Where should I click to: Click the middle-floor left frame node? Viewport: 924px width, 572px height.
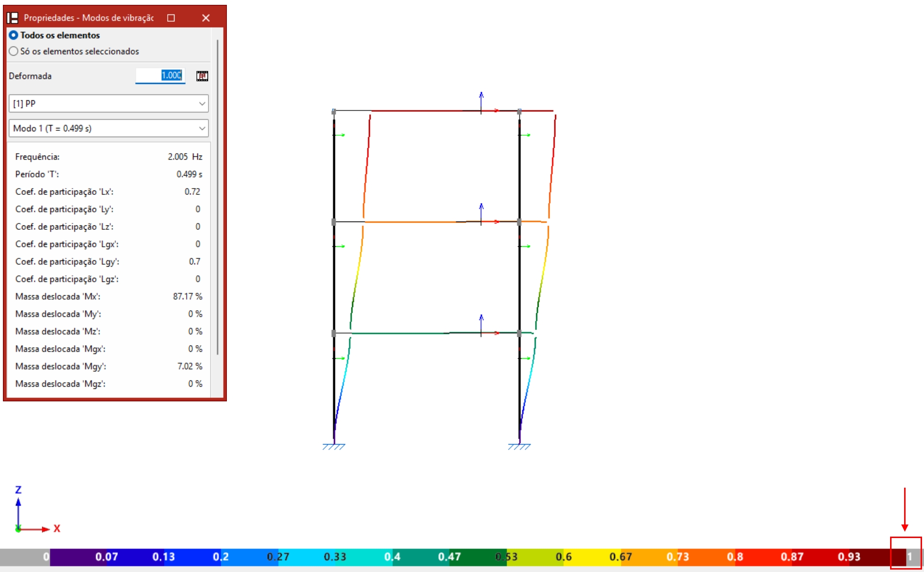coord(334,222)
